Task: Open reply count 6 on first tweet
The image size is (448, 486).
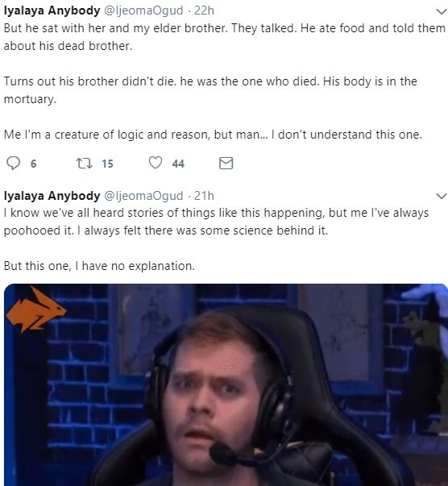Action: coord(34,164)
